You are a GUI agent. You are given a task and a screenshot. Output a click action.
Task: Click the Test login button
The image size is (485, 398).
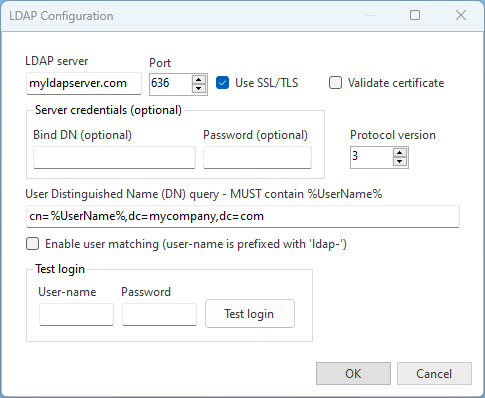point(250,314)
